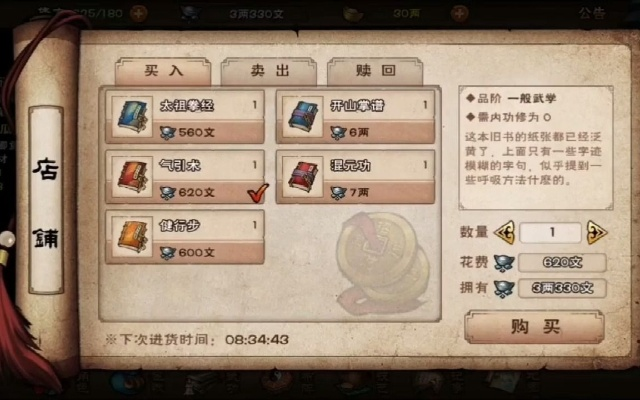Viewport: 640px width, 400px height.
Task: Open the 赎回 tab
Action: coord(375,71)
